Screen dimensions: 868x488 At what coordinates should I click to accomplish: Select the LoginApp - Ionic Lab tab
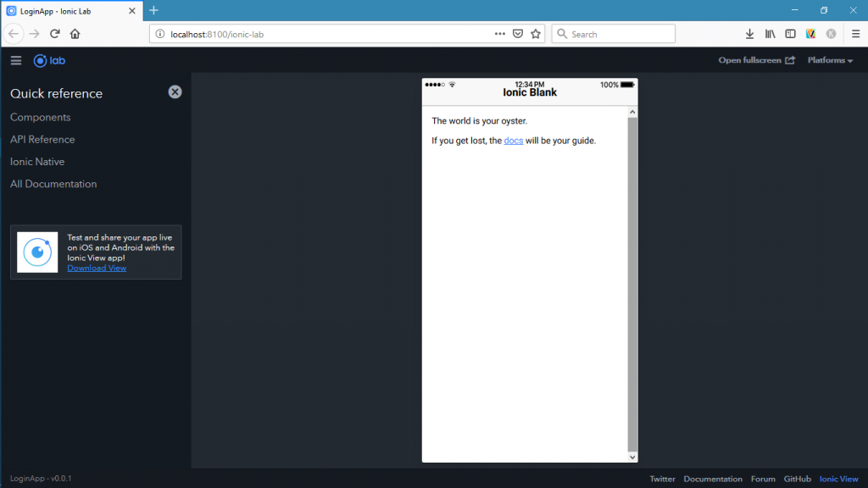(68, 10)
